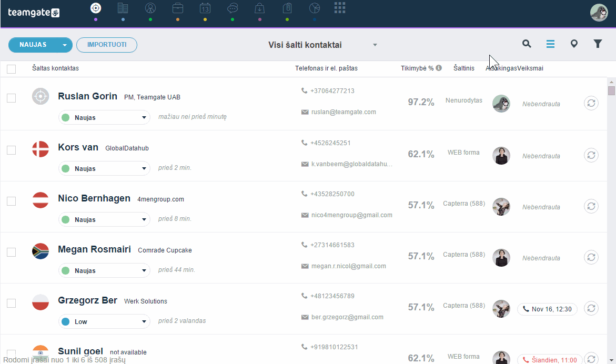Click the convert icon for Ruslan Gorin
Image resolution: width=616 pixels, height=364 pixels.
click(591, 103)
